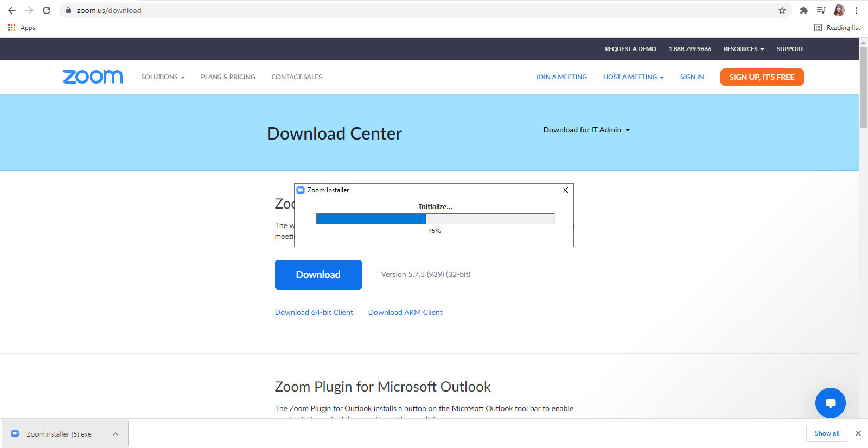
Task: Click the padlock site info icon
Action: (x=68, y=10)
